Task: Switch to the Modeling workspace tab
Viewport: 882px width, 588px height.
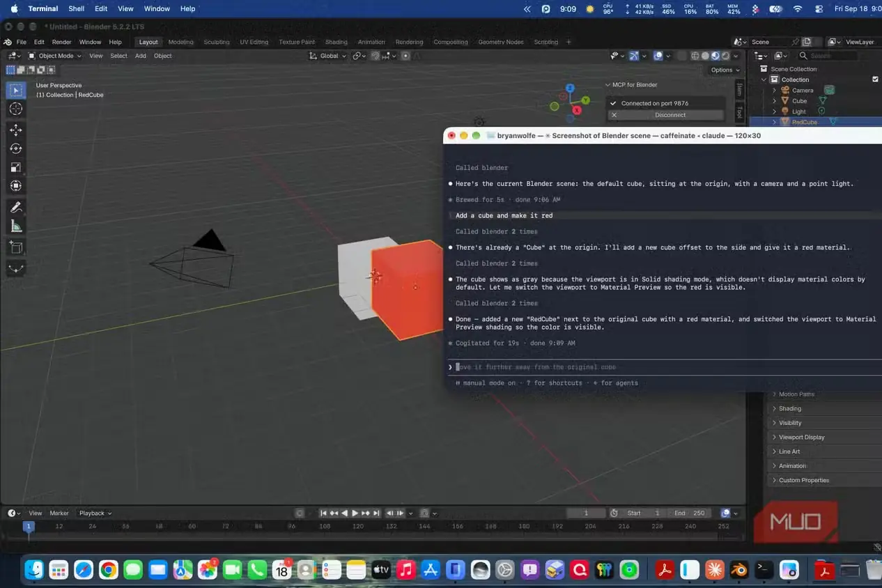Action: (x=180, y=42)
